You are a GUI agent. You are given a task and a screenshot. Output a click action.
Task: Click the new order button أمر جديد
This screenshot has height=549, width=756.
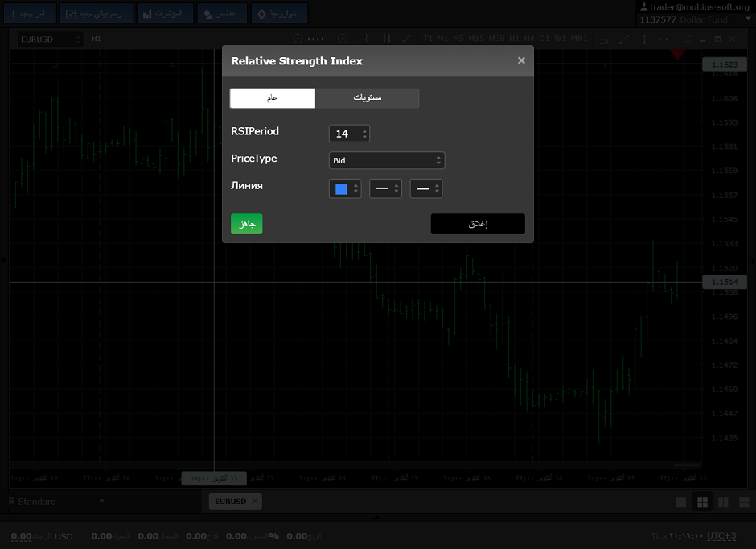30,14
